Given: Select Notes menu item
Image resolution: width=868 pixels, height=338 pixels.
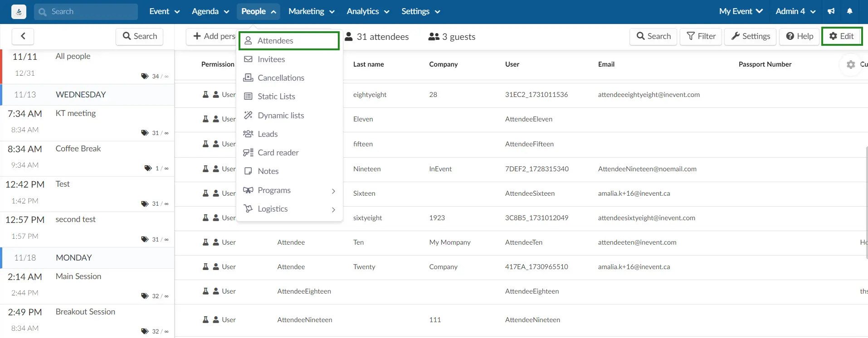Looking at the screenshot, I should pyautogui.click(x=289, y=171).
